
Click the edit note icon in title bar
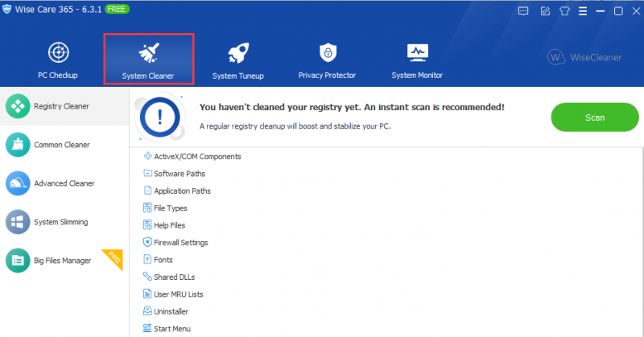[x=545, y=11]
